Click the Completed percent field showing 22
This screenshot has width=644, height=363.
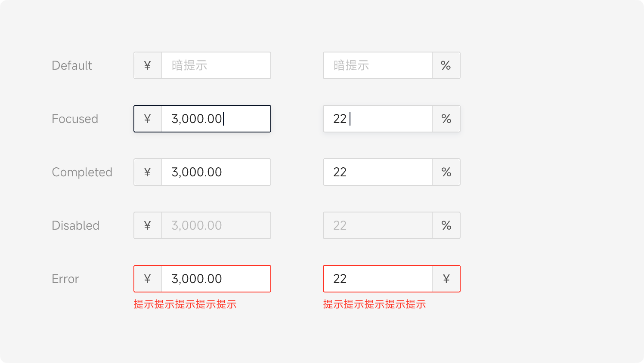point(378,172)
